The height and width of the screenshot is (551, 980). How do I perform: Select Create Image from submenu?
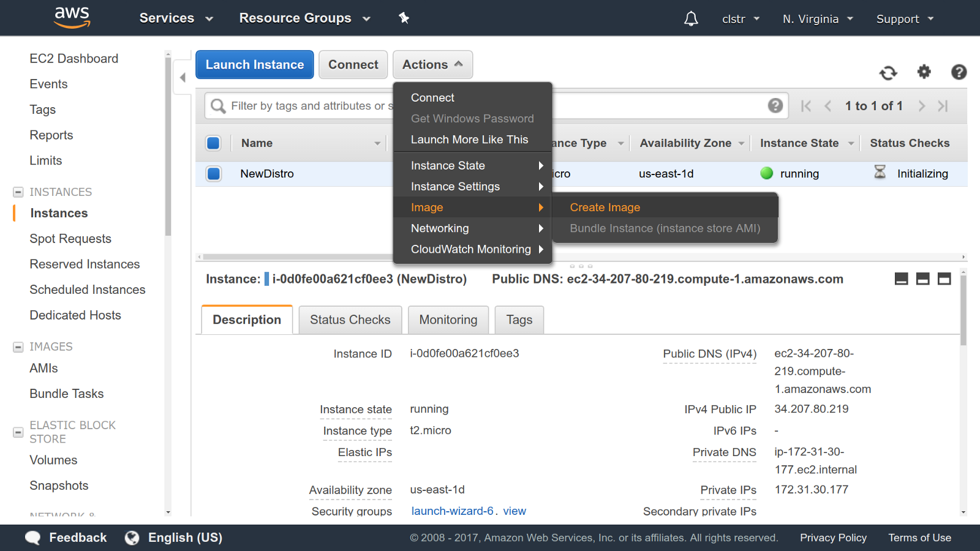tap(605, 208)
